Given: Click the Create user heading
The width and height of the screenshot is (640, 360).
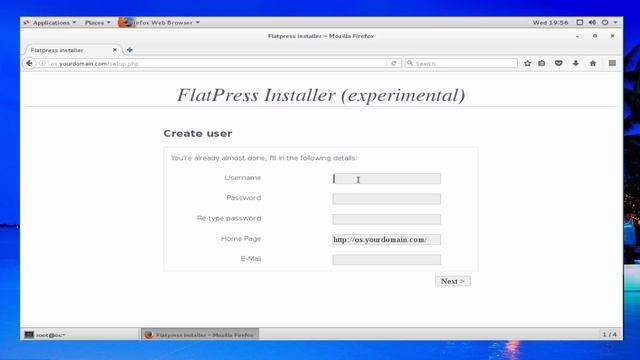Looking at the screenshot, I should [198, 133].
